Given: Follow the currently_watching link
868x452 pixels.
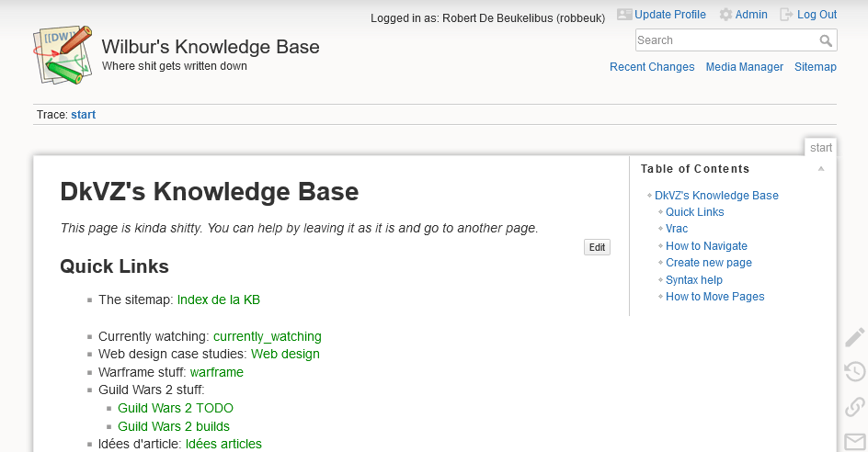Looking at the screenshot, I should click(x=267, y=336).
